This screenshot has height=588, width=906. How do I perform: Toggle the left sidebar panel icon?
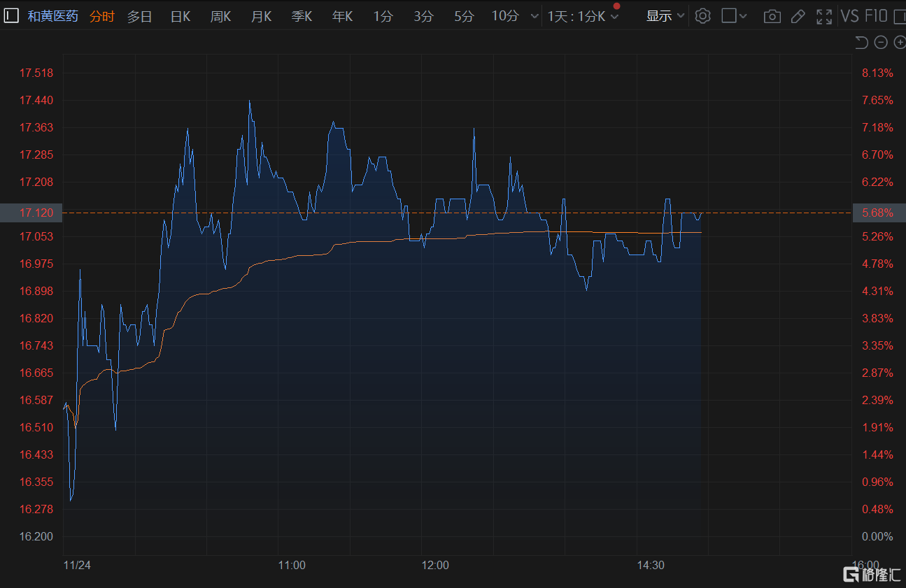pos(11,16)
